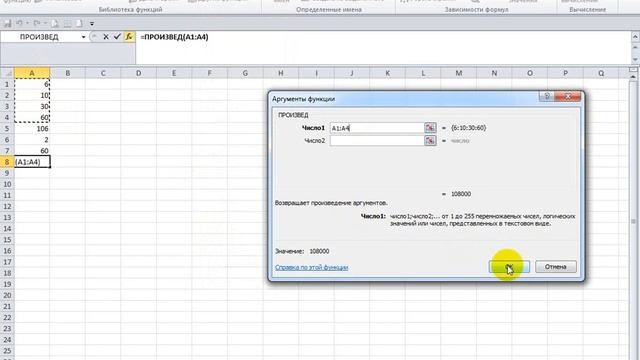This screenshot has width=640, height=360.
Task: Select column B header
Action: click(x=67, y=73)
